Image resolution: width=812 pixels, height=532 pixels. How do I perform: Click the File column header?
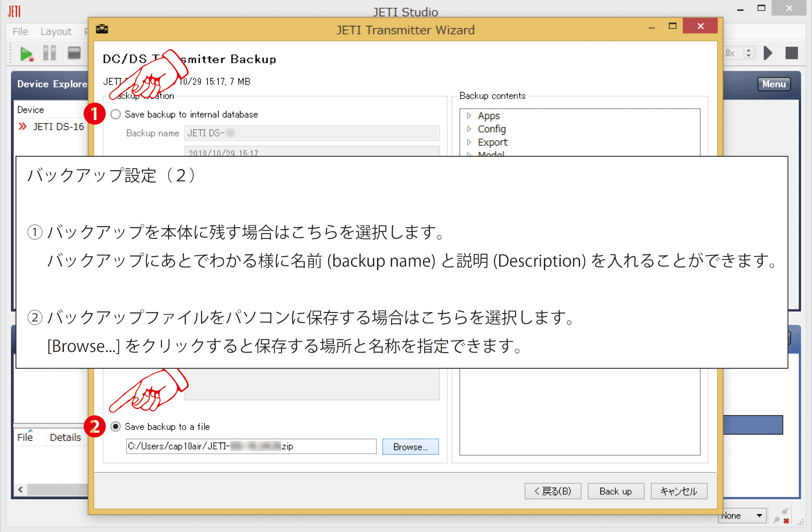[x=25, y=437]
